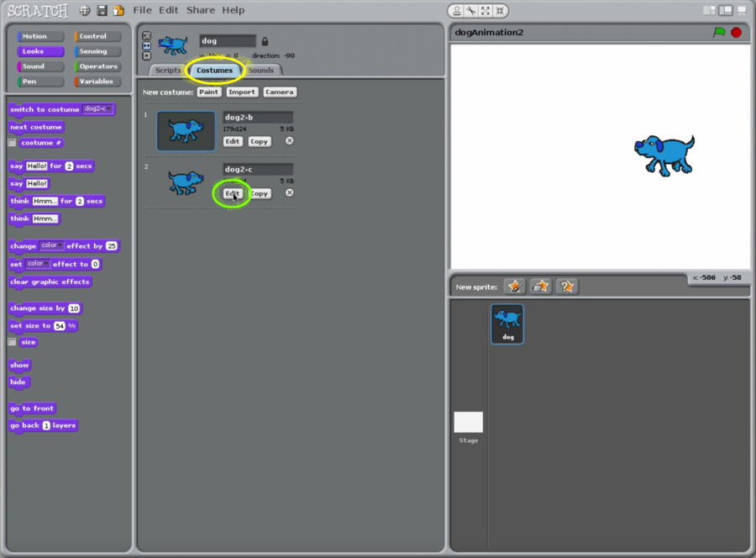Screen dimensions: 756x558
Task: Paint a new sprite using the brush-star icon
Action: 515,287
